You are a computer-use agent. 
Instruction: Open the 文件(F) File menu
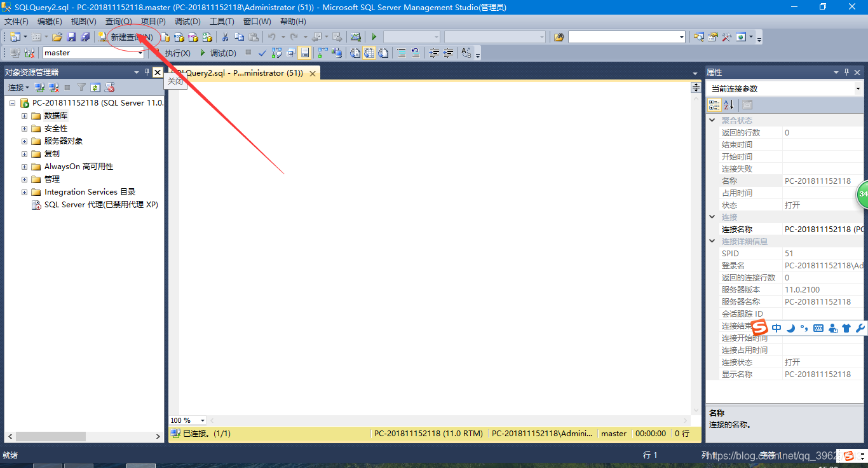(17, 22)
